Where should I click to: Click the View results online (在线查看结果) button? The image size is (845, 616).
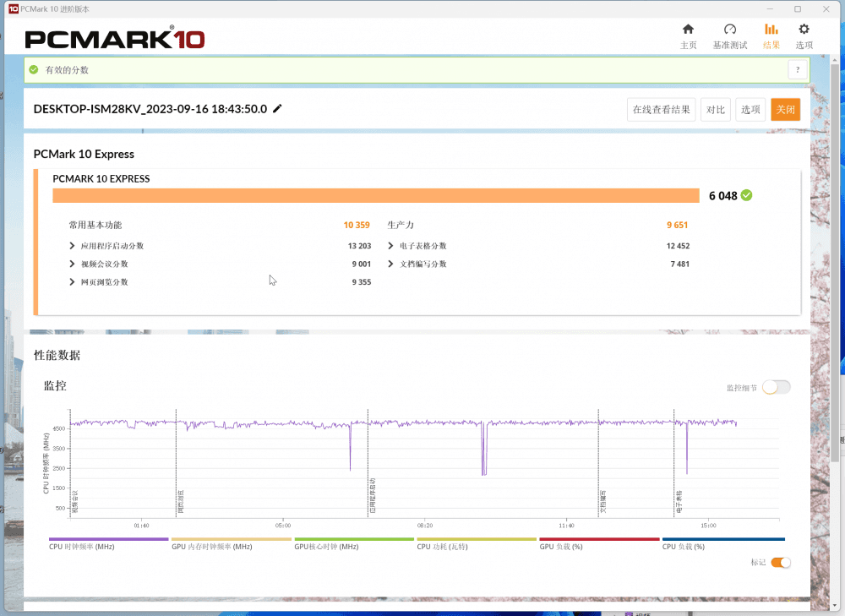[662, 110]
